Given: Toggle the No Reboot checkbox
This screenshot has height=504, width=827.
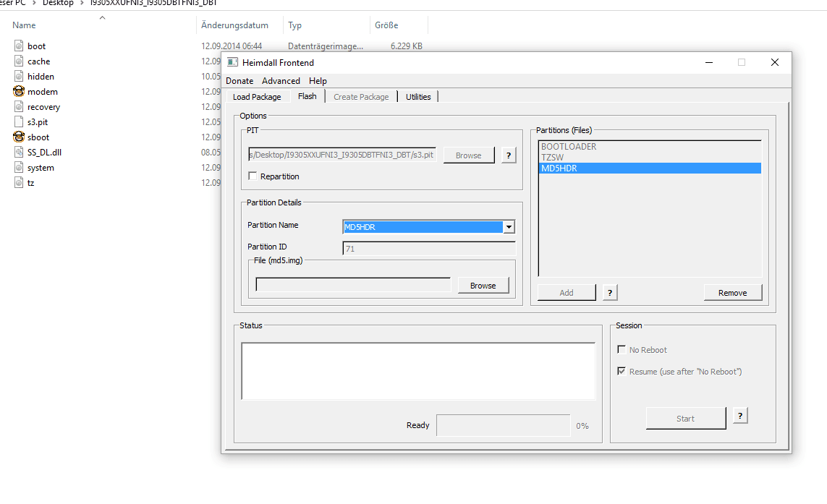Looking at the screenshot, I should 622,349.
